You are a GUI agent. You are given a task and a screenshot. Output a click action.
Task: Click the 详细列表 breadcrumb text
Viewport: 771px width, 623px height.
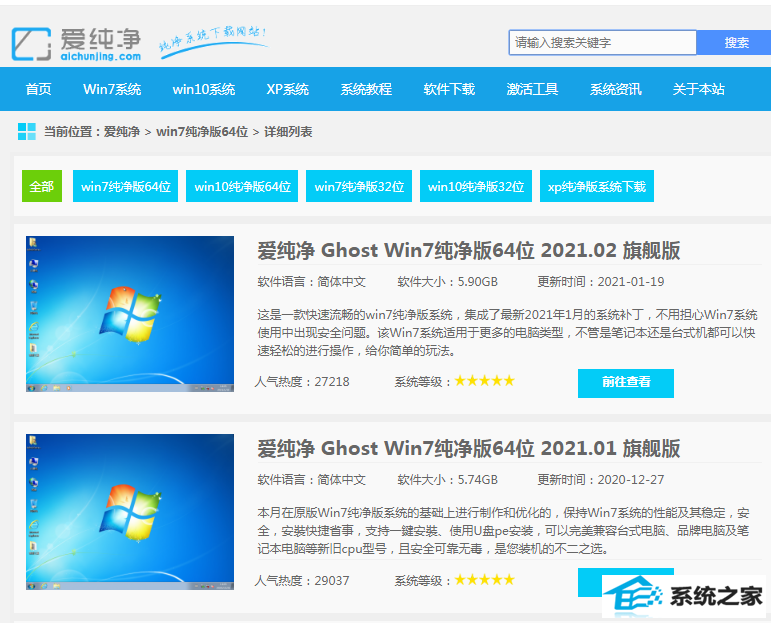tap(288, 132)
